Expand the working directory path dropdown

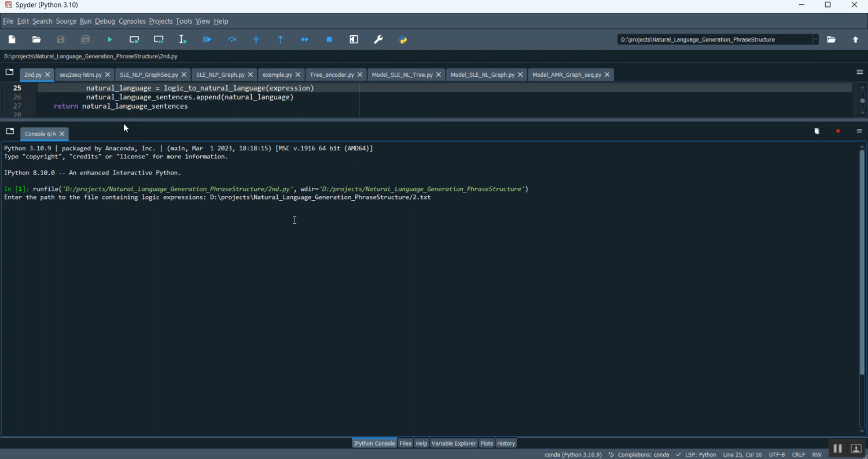coord(816,40)
